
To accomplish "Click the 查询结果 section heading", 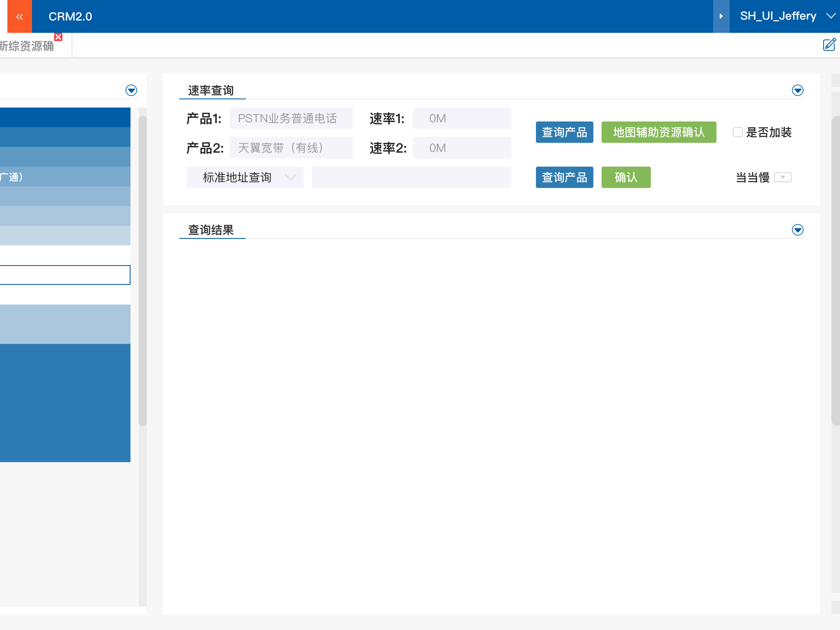I will click(211, 230).
